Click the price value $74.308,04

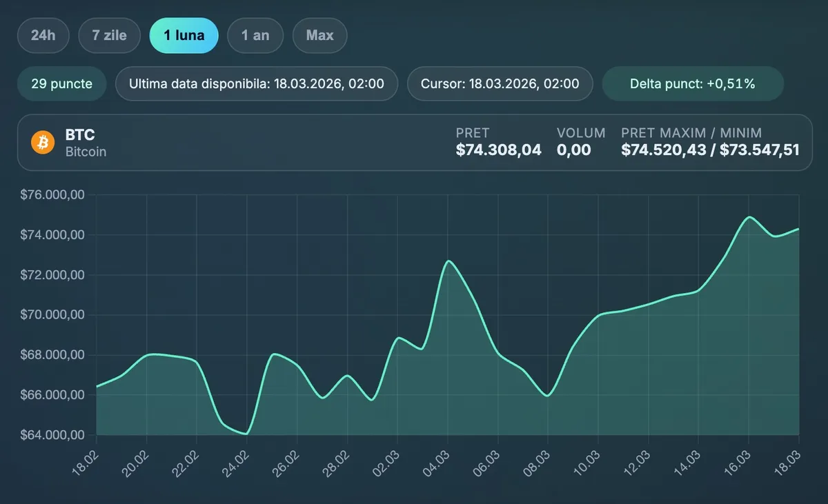click(499, 150)
